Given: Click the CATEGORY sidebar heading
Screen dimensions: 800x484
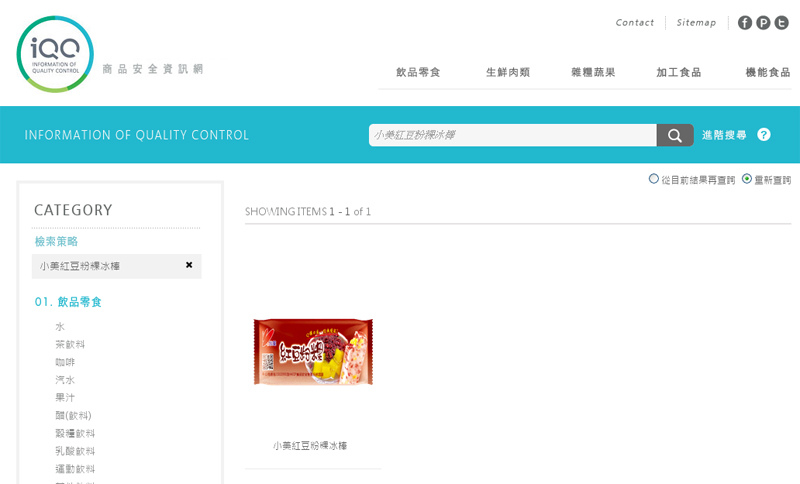Looking at the screenshot, I should [73, 210].
